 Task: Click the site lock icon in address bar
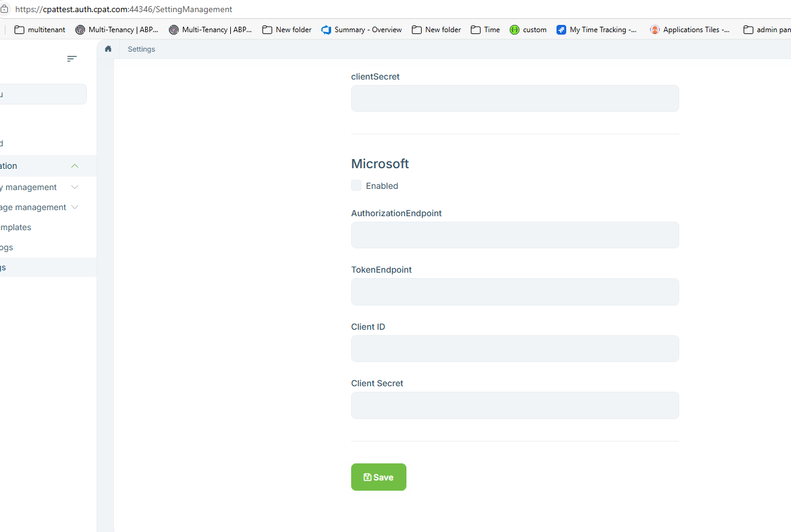point(3,9)
